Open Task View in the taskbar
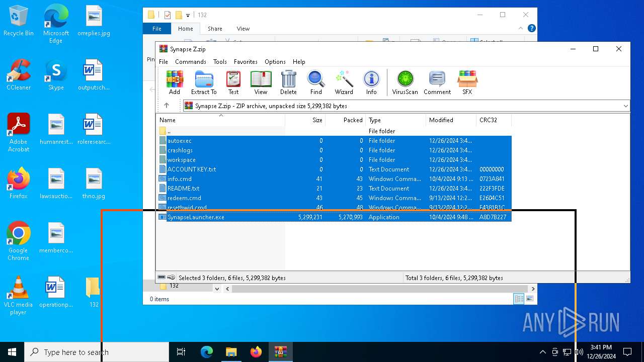This screenshot has height=362, width=644. (181, 352)
